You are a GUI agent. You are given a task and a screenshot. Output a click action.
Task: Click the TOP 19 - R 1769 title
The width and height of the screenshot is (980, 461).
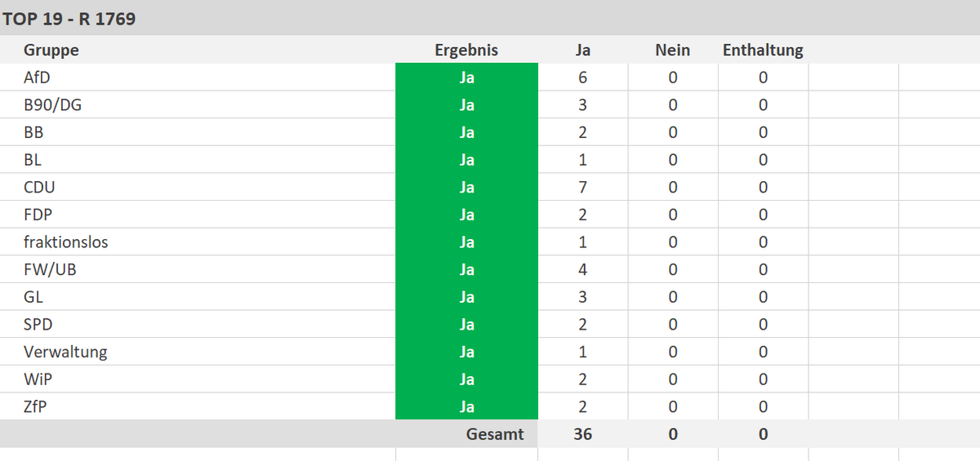click(x=69, y=20)
